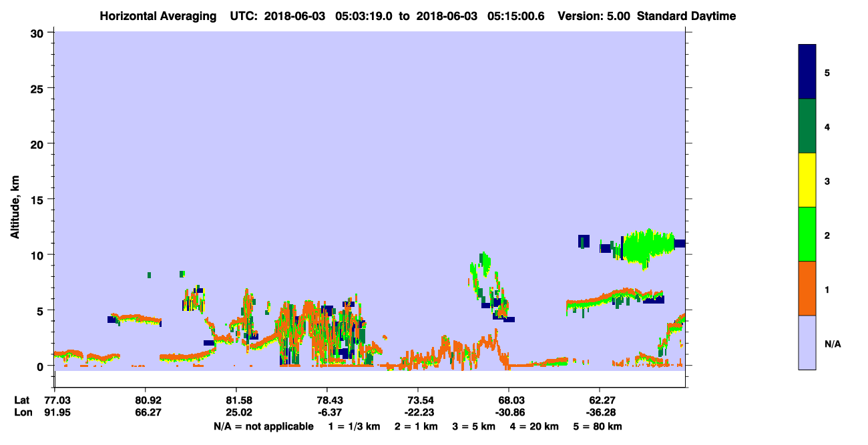868x445 pixels.
Task: Click longitude value 91.95
Action: click(x=57, y=412)
